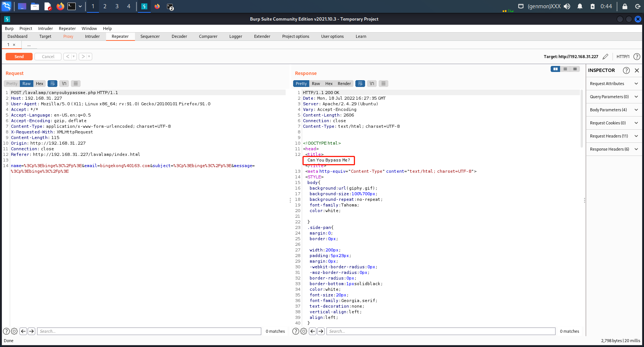
Task: Open the terminal emulator taskbar icon
Action: coord(72,6)
